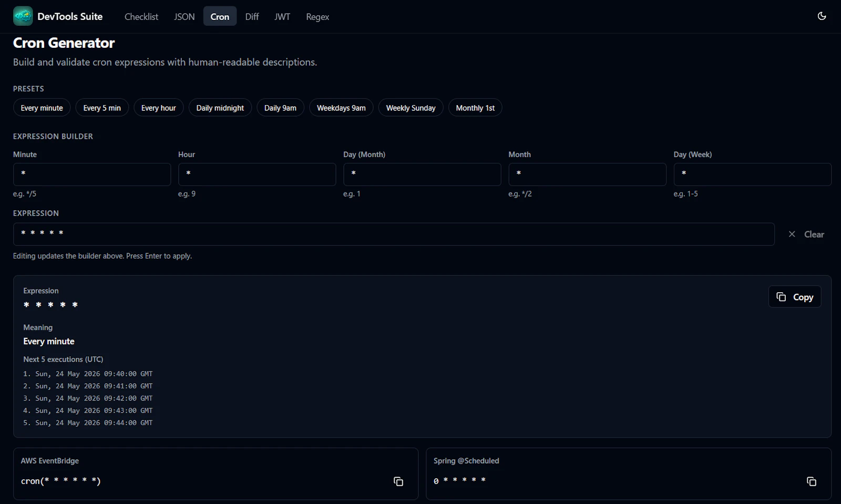This screenshot has height=504, width=841.
Task: Click the 'Cron Generator' heading
Action: pos(64,43)
